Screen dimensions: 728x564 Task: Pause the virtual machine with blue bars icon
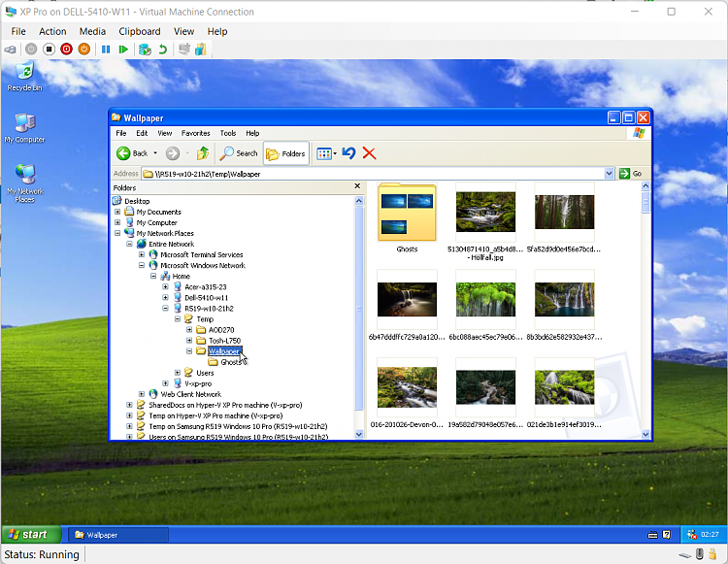(106, 50)
